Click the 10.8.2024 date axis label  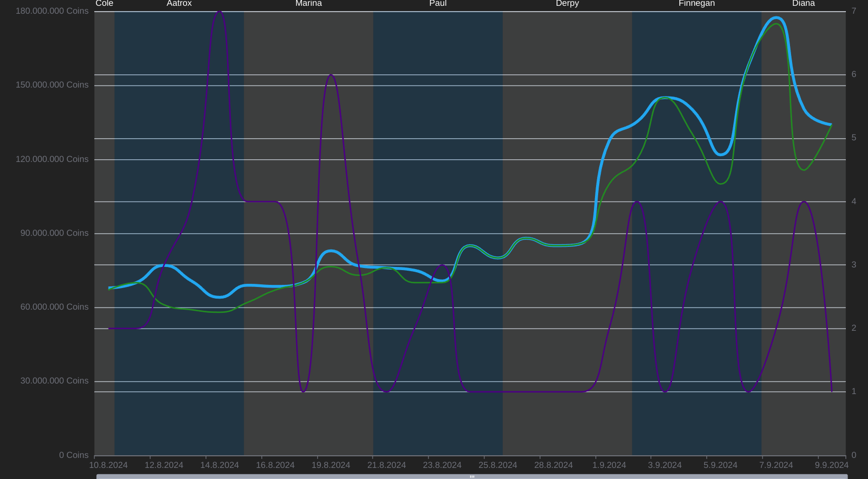(108, 465)
